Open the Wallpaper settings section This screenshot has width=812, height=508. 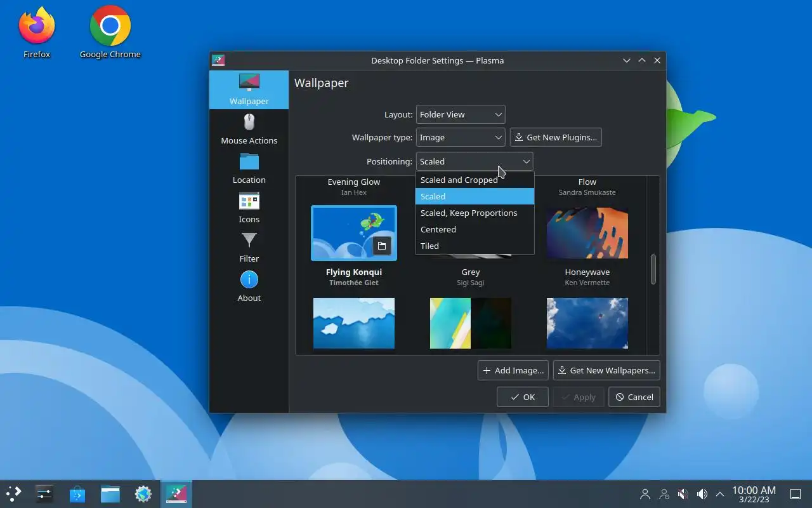249,90
